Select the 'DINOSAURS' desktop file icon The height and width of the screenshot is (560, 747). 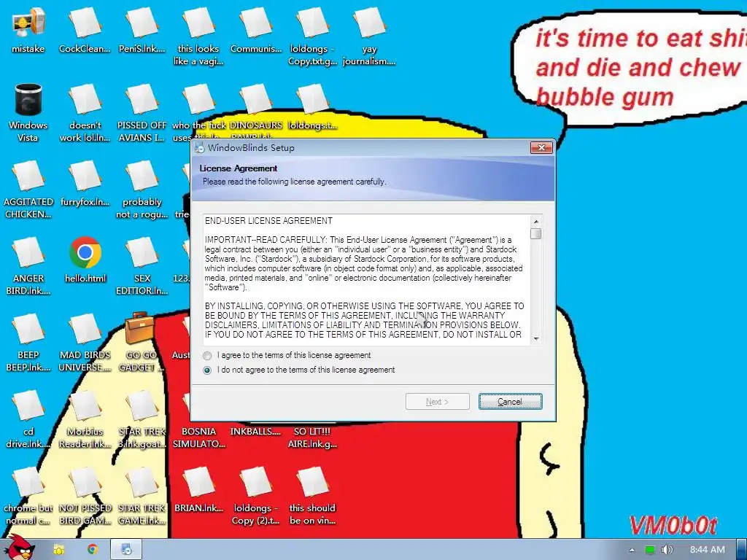tap(256, 109)
